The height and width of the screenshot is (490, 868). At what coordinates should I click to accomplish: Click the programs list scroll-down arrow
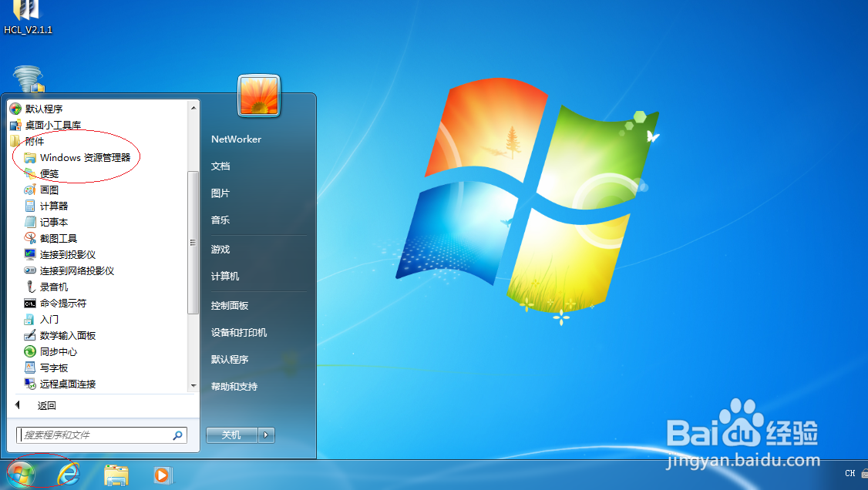(x=193, y=385)
